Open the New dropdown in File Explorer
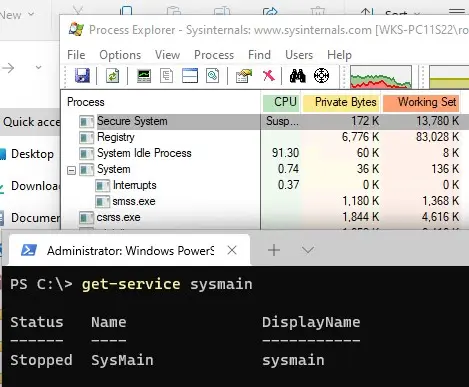This screenshot has width=469, height=387. [17, 15]
